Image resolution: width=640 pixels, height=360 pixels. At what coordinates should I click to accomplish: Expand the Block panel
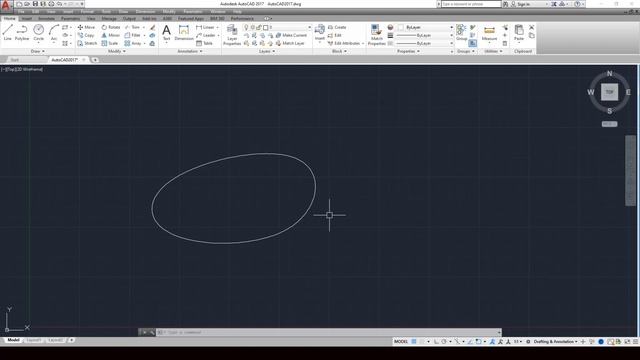[339, 51]
